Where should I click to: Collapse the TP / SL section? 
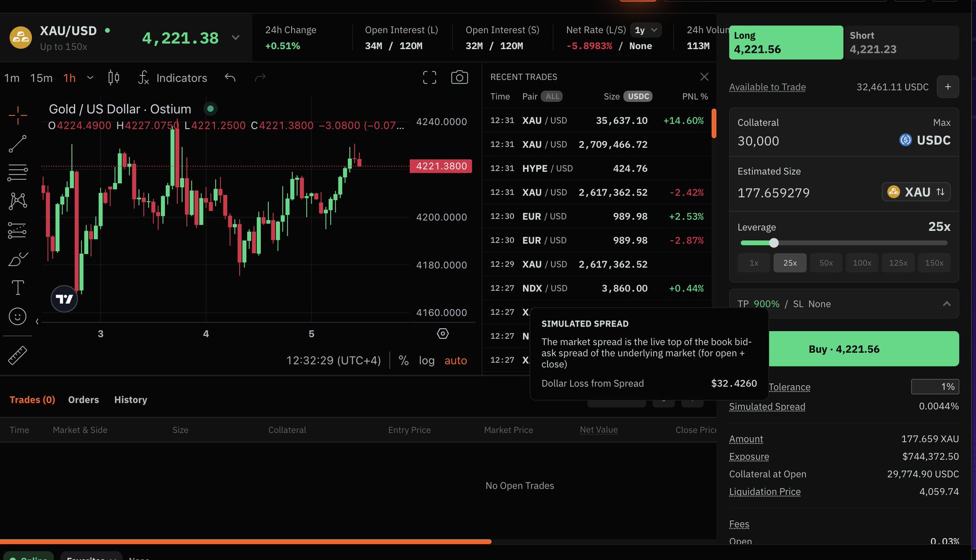946,304
